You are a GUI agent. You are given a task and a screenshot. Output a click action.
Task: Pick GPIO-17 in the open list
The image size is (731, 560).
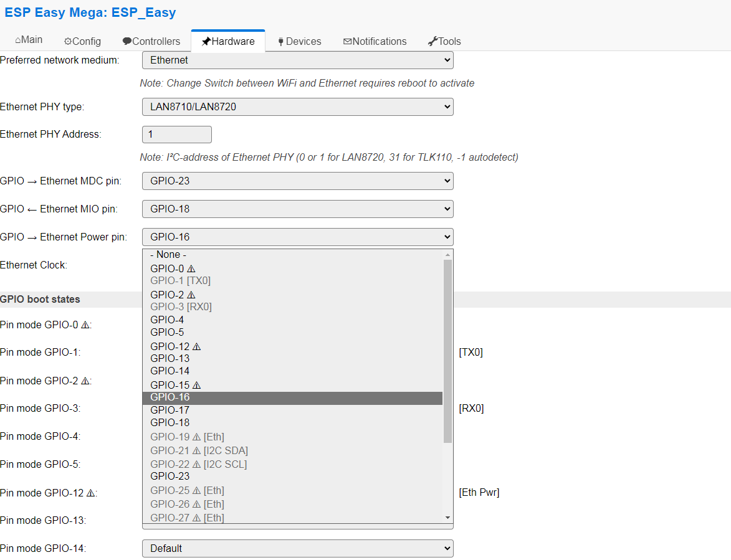[292, 410]
